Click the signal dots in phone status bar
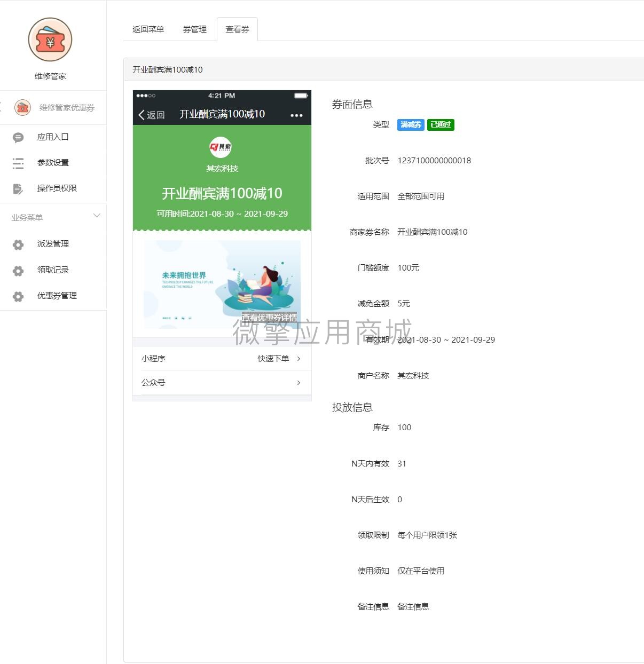This screenshot has width=644, height=664. tap(146, 96)
